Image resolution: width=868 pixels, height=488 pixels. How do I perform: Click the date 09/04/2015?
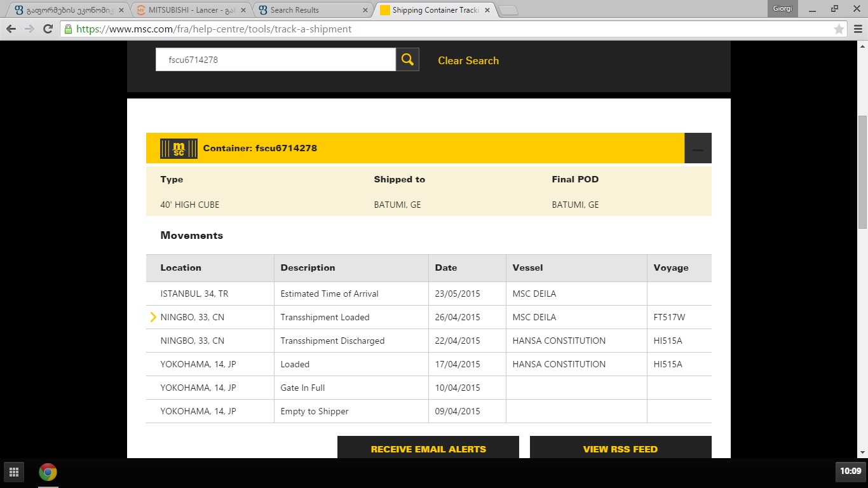click(x=458, y=411)
